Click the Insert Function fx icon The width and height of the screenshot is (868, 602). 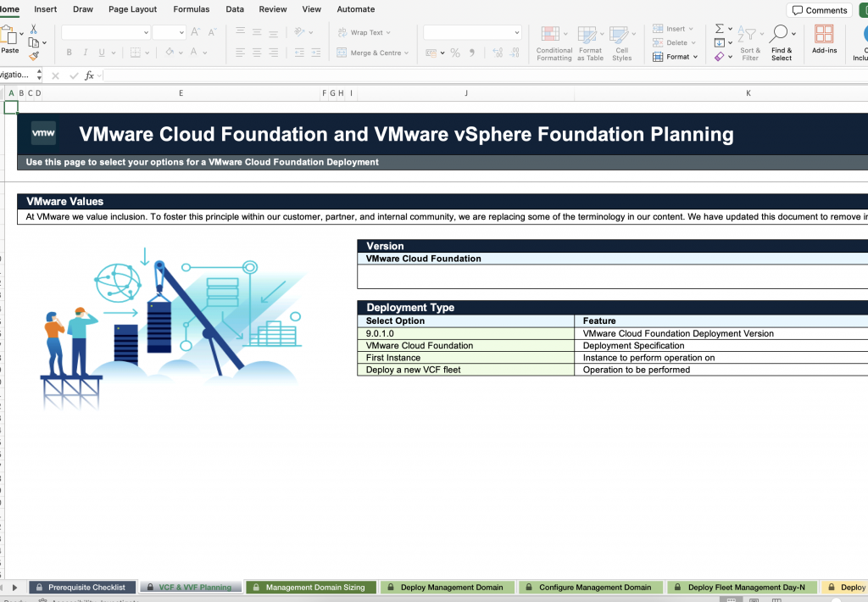pos(89,75)
